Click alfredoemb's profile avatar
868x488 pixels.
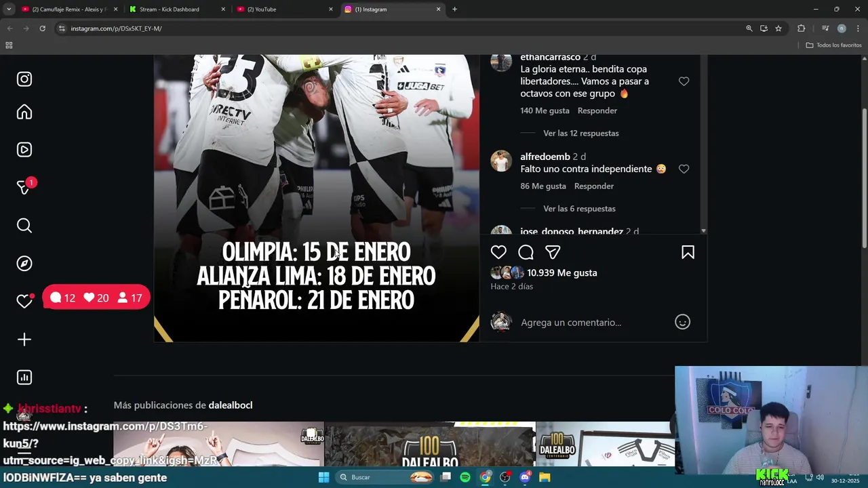(501, 161)
